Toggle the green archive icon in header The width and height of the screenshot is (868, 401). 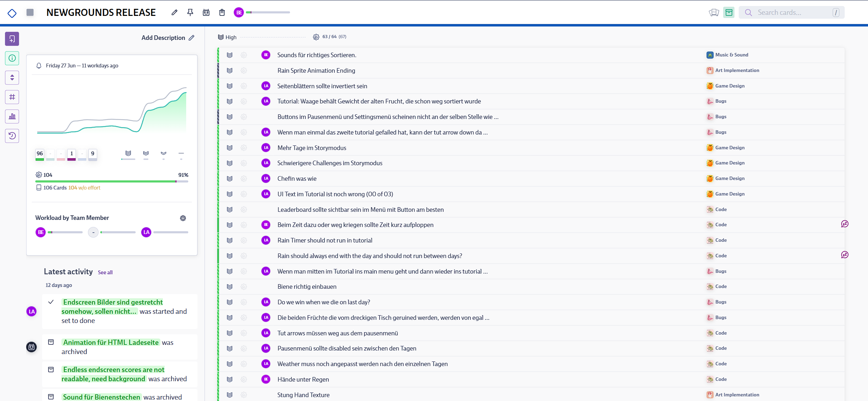click(729, 12)
